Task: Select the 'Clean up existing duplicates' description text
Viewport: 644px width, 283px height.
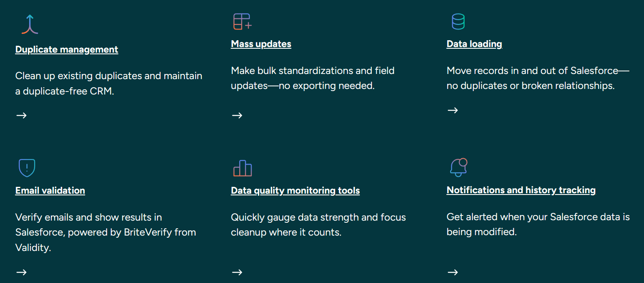Action: point(109,83)
